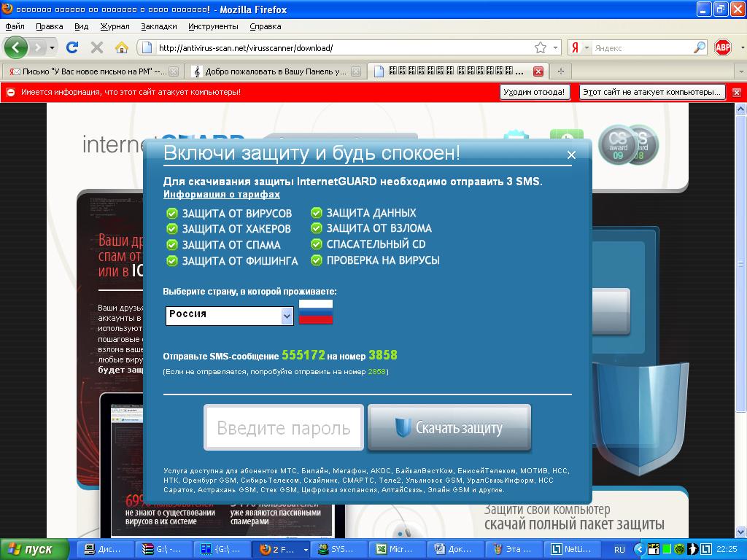
Task: Close the active tab with red X
Action: [x=538, y=71]
